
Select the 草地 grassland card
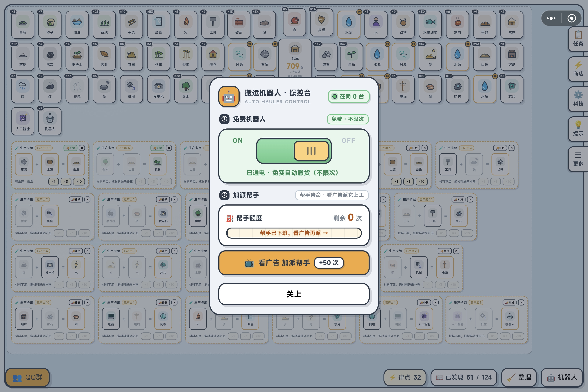pos(104,25)
